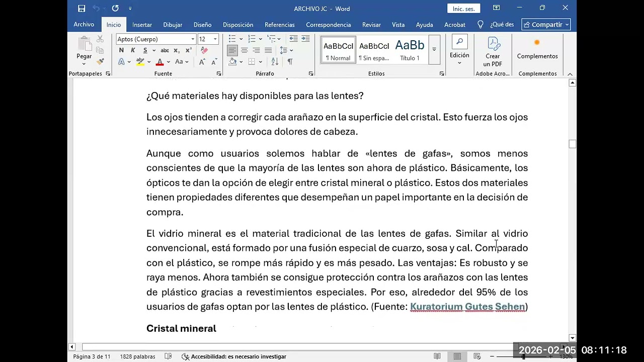Click Crear un PDF Adobe icon
This screenshot has width=644, height=362.
493,51
